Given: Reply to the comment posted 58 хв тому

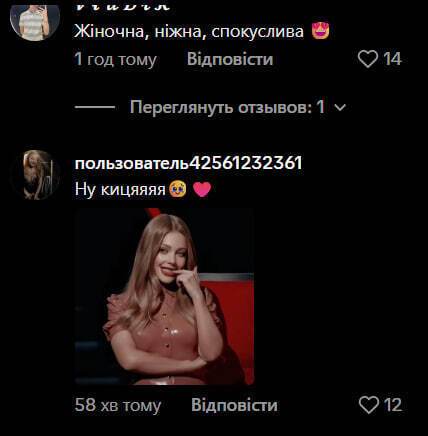Looking at the screenshot, I should coord(234,405).
